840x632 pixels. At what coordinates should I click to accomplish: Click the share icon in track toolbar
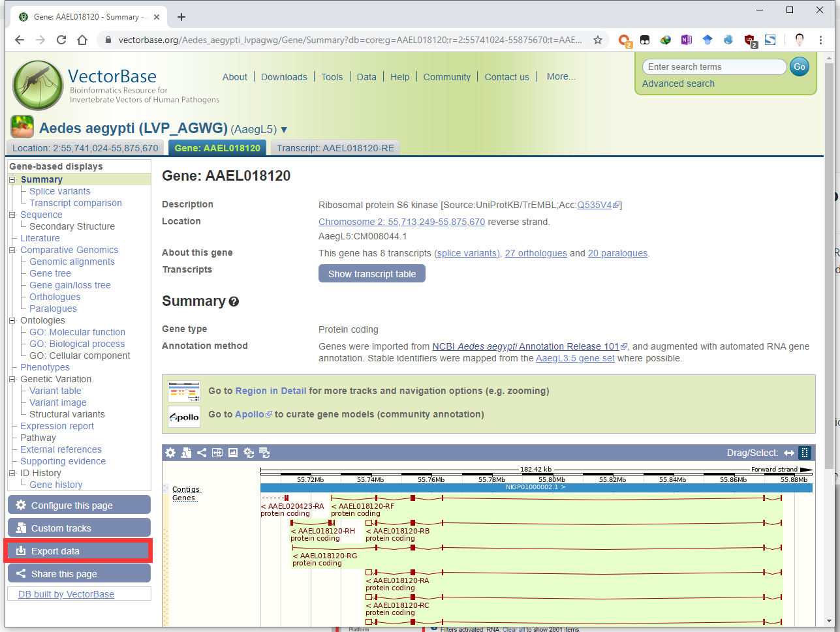(202, 453)
